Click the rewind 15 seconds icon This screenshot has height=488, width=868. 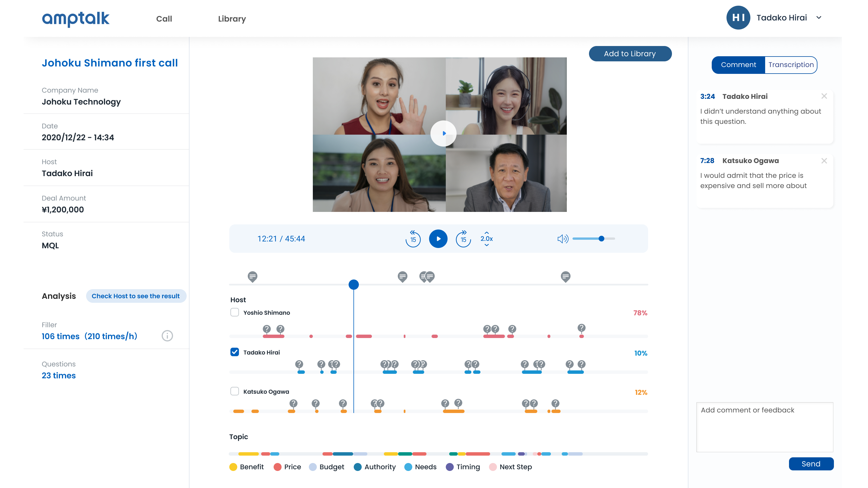413,239
